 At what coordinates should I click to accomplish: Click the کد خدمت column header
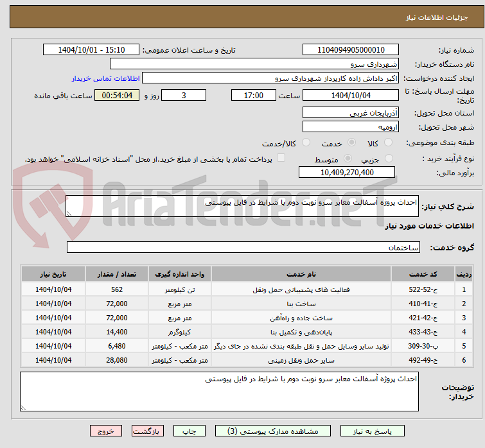pyautogui.click(x=423, y=274)
